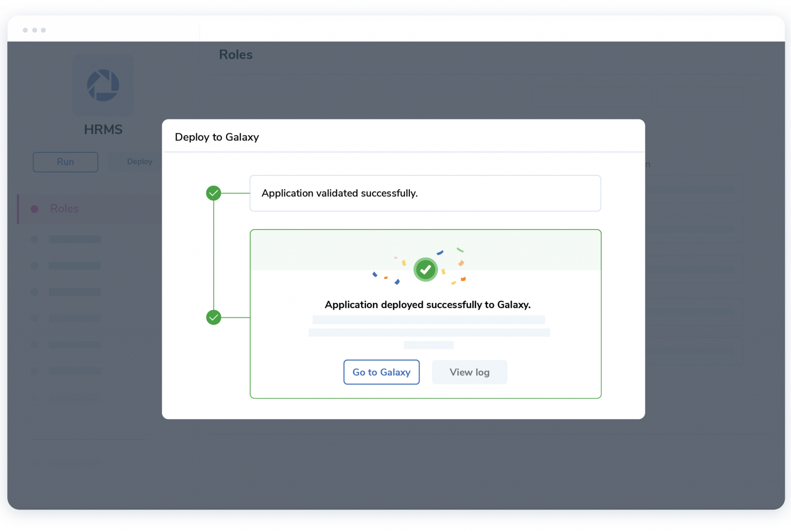Screen dimensions: 791x532
Task: Click the window control dots in the titlebar
Action: [x=34, y=30]
